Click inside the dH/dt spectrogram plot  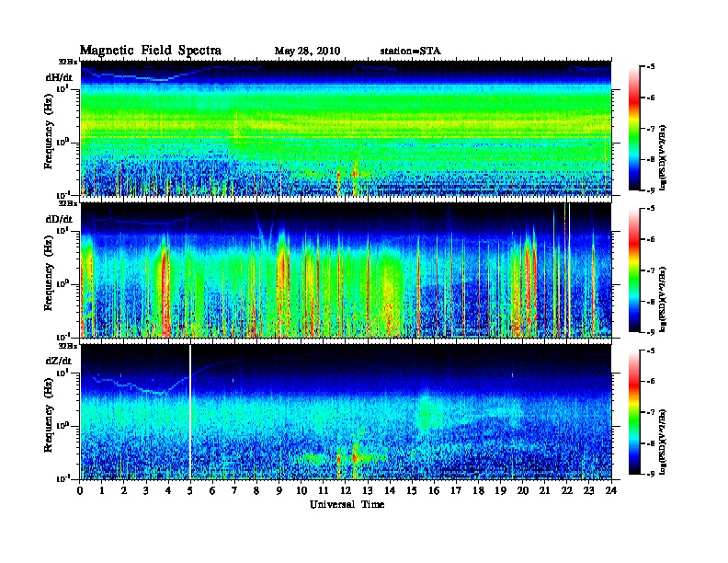coord(346,128)
